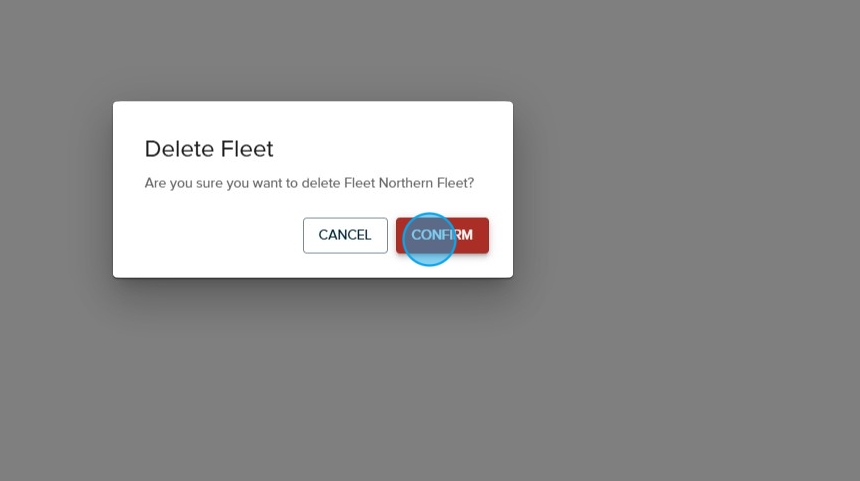Confirm deletion of Northern Fleet
This screenshot has height=481, width=860.
pyautogui.click(x=442, y=235)
